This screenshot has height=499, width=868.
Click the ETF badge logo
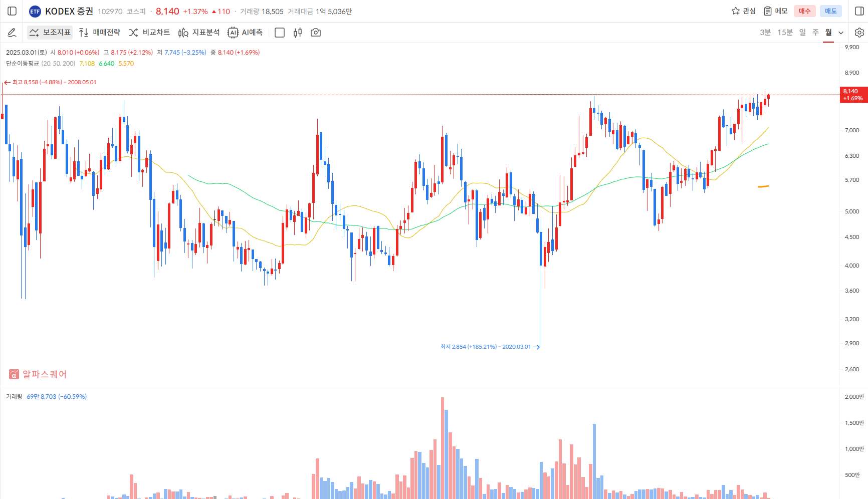(35, 12)
